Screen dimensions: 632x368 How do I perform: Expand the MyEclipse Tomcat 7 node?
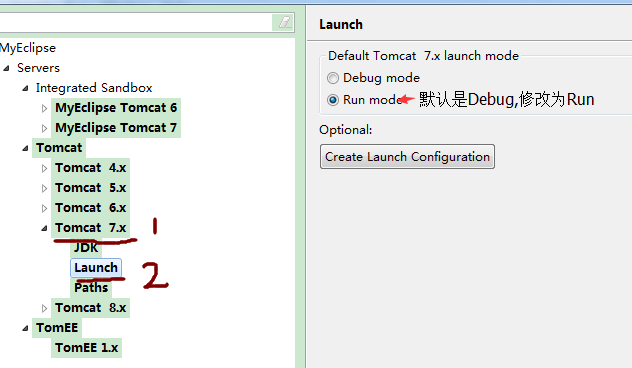[44, 128]
